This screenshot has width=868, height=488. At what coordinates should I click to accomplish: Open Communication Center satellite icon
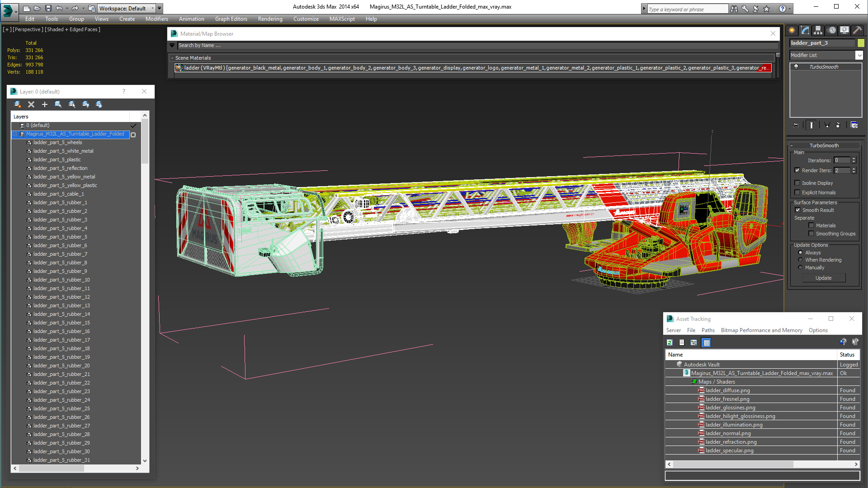[x=755, y=9]
